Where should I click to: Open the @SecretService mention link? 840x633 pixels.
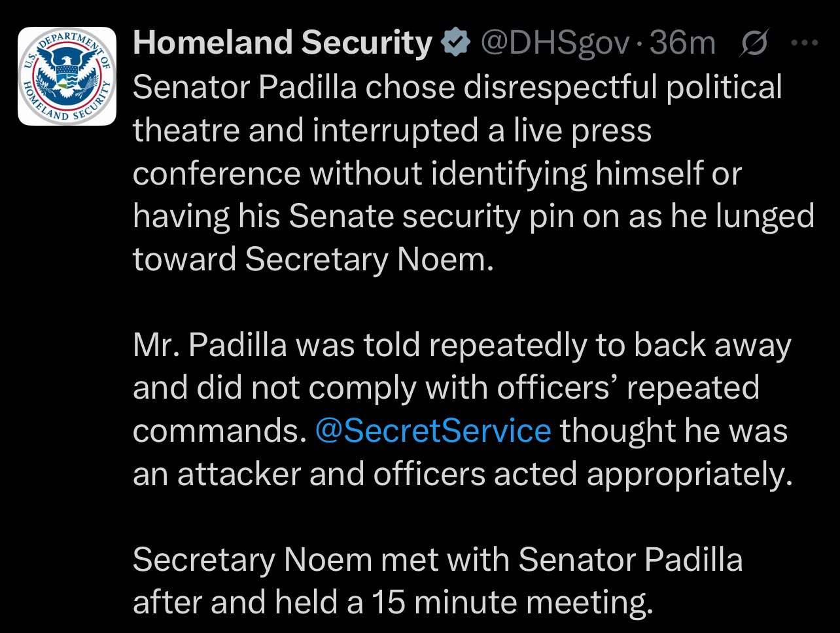point(432,431)
